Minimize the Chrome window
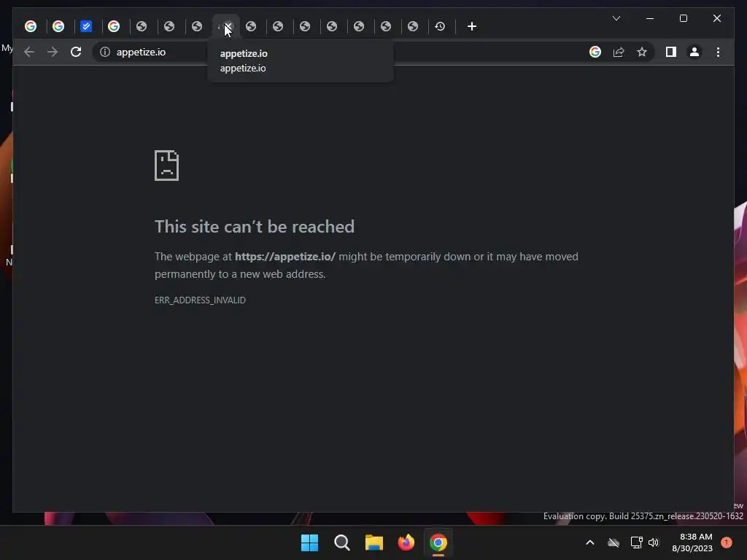747x560 pixels. 650,18
